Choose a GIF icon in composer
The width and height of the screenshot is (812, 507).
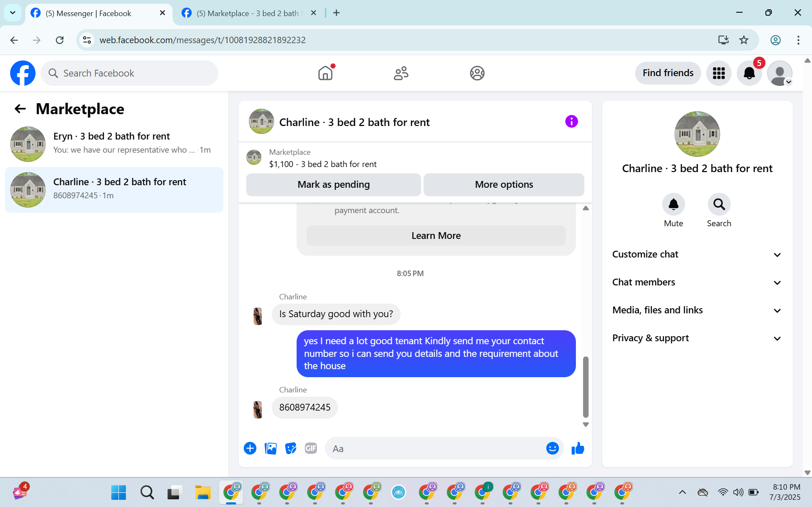(311, 448)
